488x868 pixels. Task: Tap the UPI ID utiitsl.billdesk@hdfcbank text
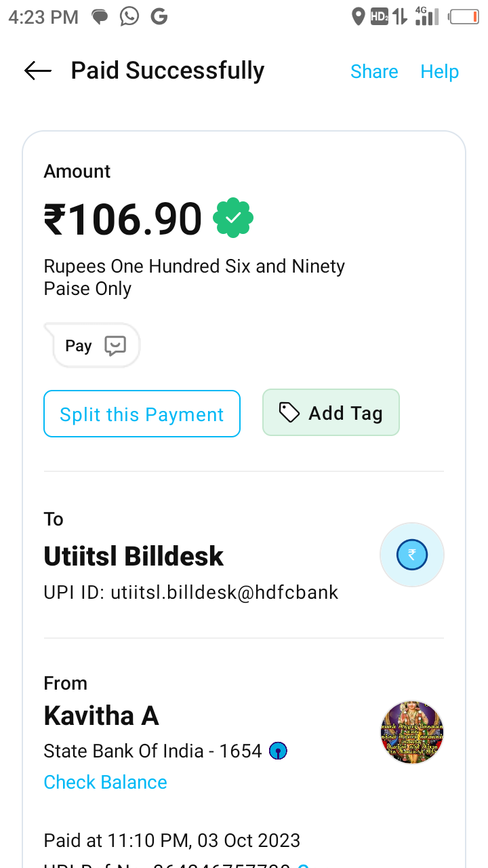click(190, 592)
